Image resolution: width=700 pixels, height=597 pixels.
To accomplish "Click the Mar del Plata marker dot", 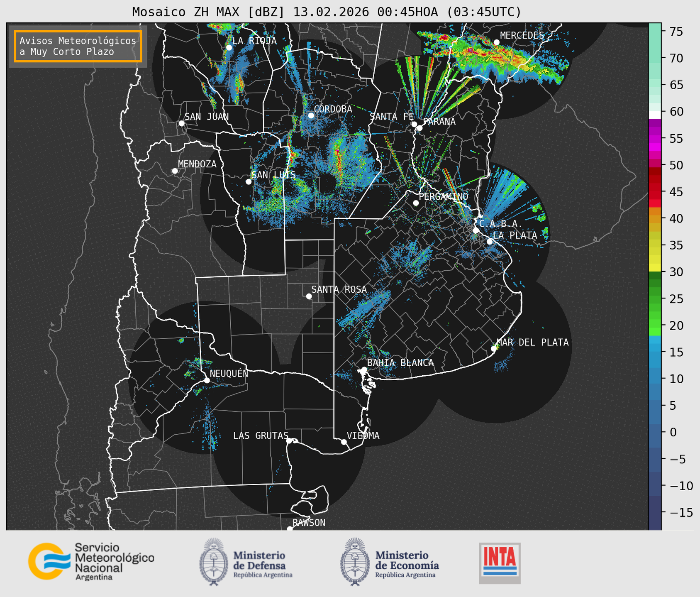I will (x=493, y=349).
